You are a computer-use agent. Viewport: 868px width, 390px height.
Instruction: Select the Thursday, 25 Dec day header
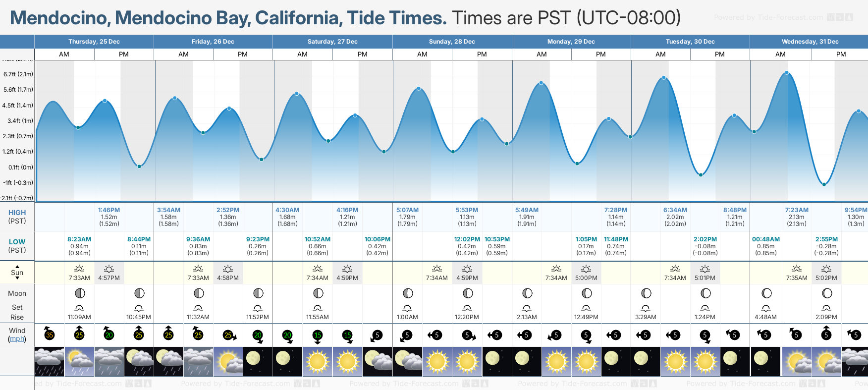[x=94, y=42]
